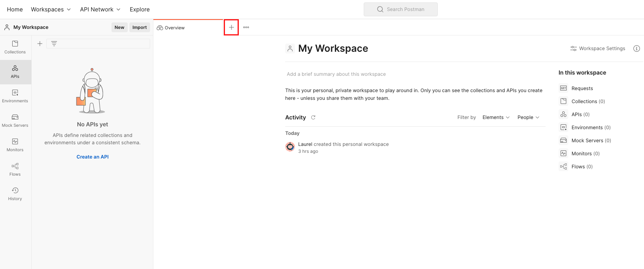Click the 'No APIs yet' heading

tap(92, 124)
